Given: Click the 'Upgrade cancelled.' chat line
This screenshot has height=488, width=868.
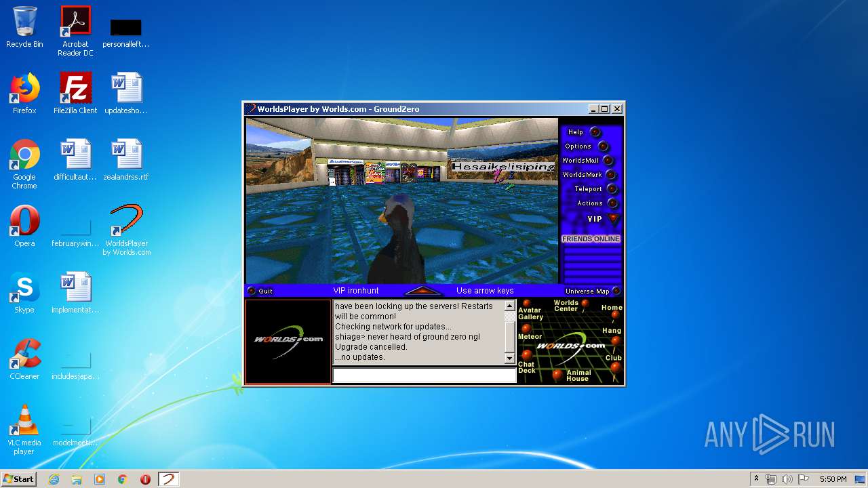Looking at the screenshot, I should (371, 347).
